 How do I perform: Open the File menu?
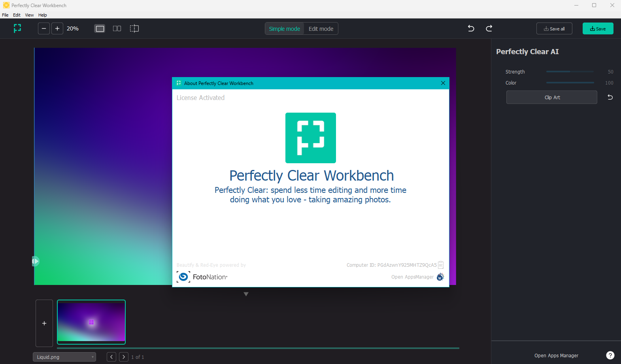5,15
